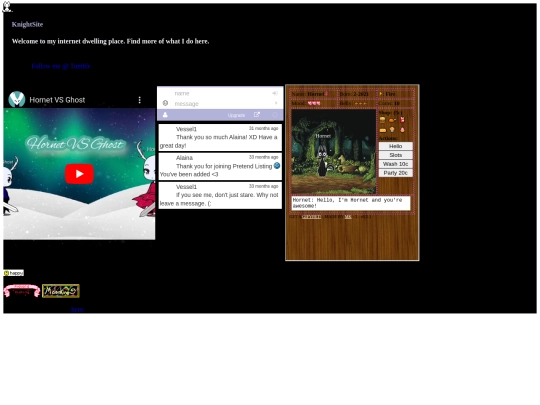The height and width of the screenshot is (405, 540).
Task: Click the gold-framed Mooking badge
Action: click(61, 291)
